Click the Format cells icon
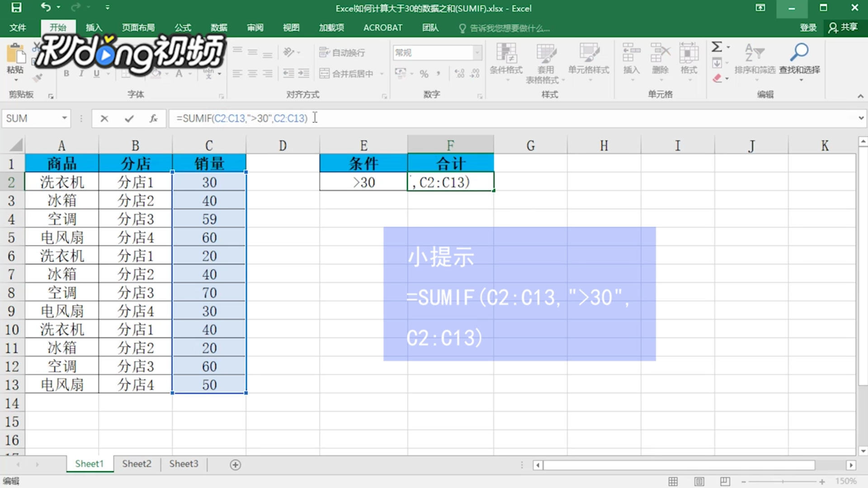This screenshot has height=488, width=868. (689, 53)
